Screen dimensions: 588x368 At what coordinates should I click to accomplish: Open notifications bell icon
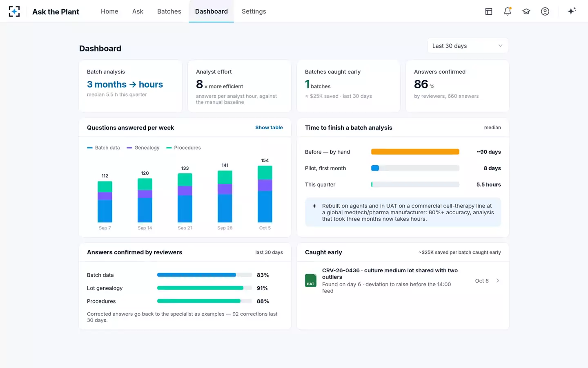click(x=508, y=11)
